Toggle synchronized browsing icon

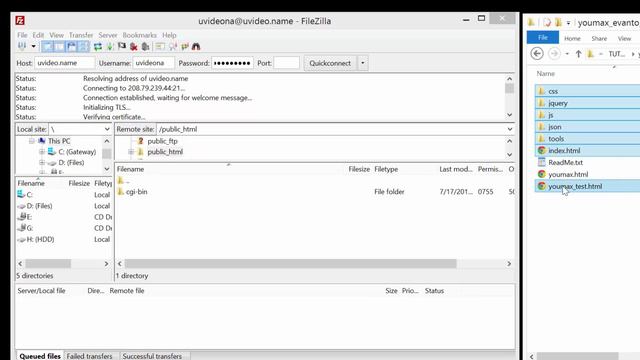pos(184,47)
